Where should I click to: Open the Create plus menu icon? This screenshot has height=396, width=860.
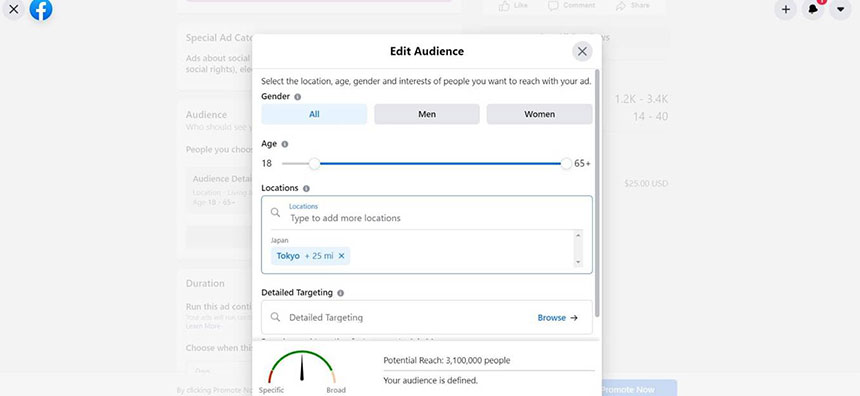785,9
